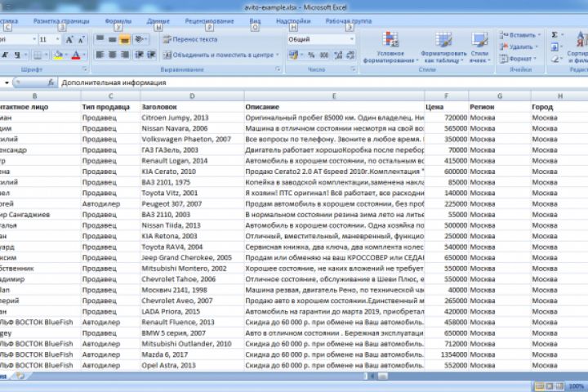Apply cell borders with the borders icon
The width and height of the screenshot is (588, 392).
pyautogui.click(x=38, y=56)
